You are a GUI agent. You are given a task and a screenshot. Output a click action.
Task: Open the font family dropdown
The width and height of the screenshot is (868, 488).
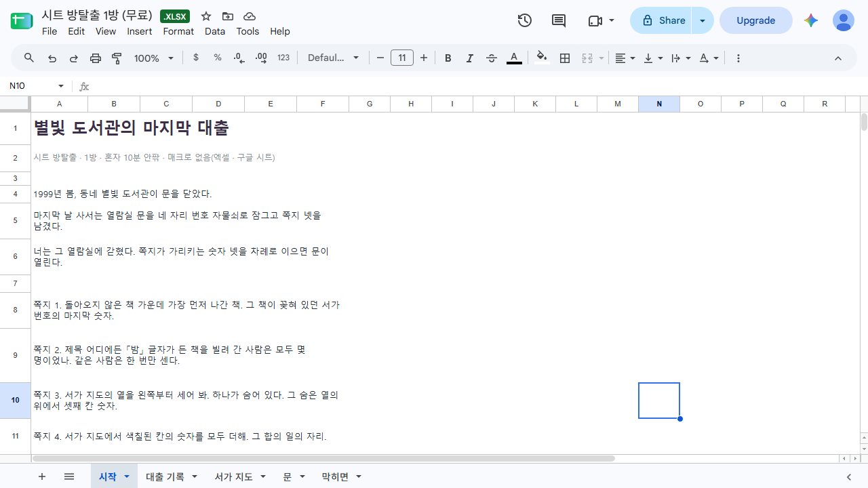point(334,58)
